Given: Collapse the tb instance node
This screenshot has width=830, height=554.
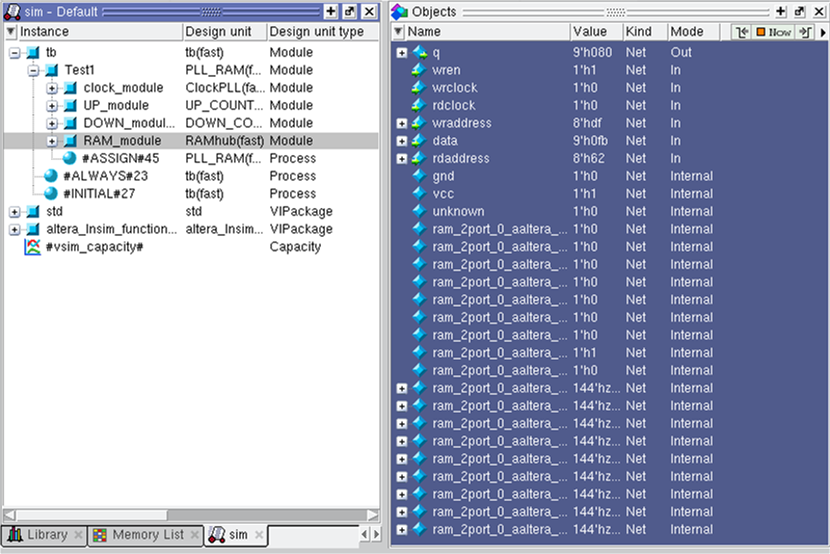Looking at the screenshot, I should pyautogui.click(x=15, y=52).
